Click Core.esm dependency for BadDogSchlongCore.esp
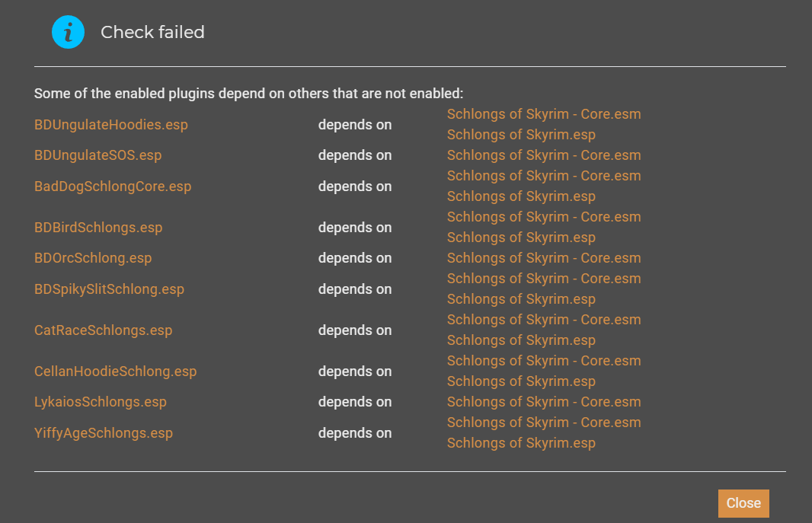Viewport: 812px width, 523px height. (544, 176)
